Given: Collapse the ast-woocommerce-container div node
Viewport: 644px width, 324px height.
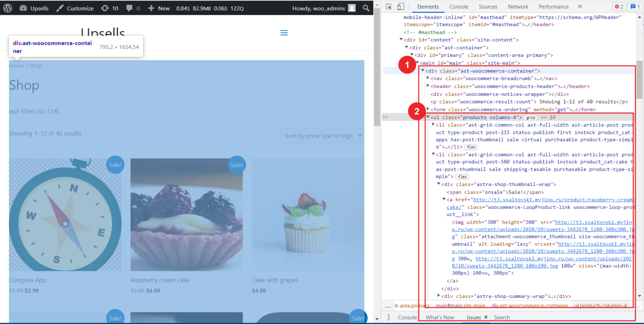Looking at the screenshot, I should (423, 70).
